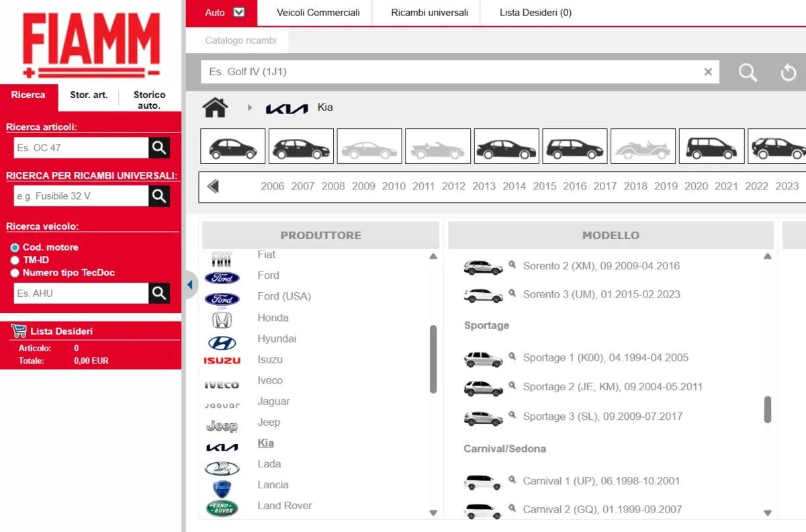Image resolution: width=806 pixels, height=532 pixels.
Task: Select Carnival 2 (GQ) model
Action: [602, 510]
